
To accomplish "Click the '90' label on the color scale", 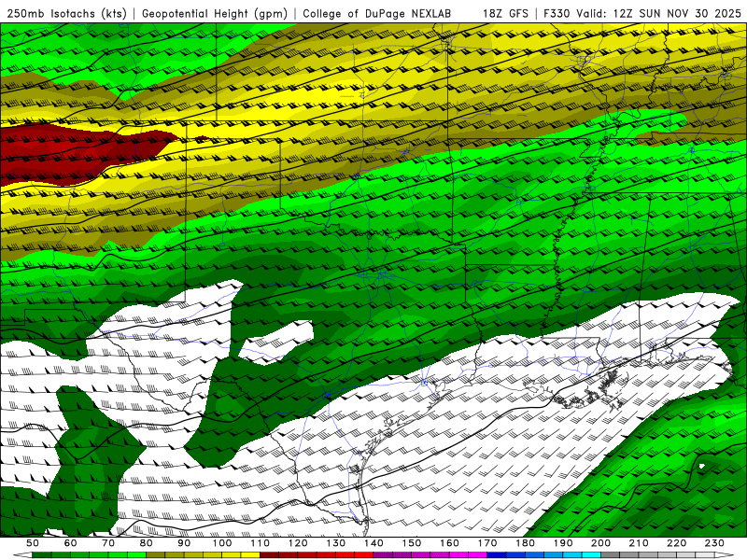I will [x=184, y=543].
